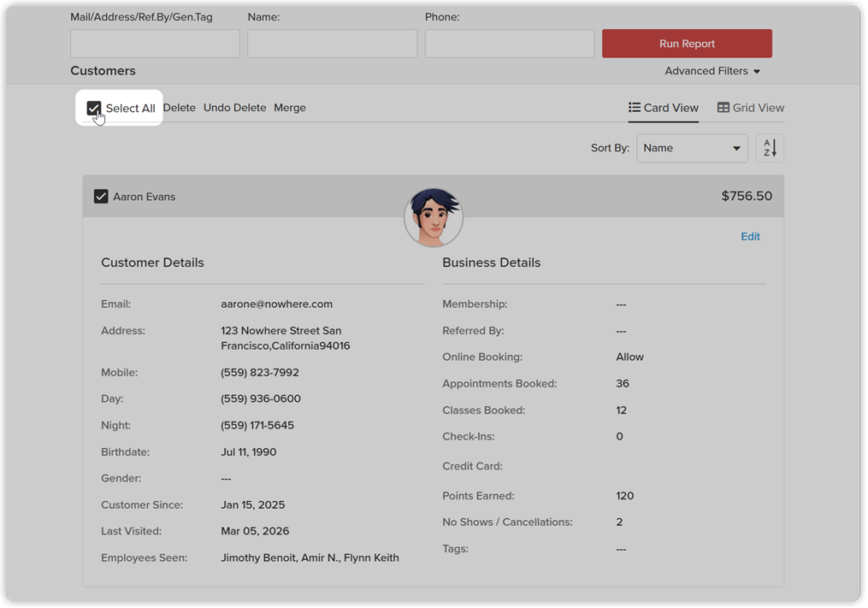Click Undo Delete
Viewport: 868px width, 608px height.
point(234,108)
